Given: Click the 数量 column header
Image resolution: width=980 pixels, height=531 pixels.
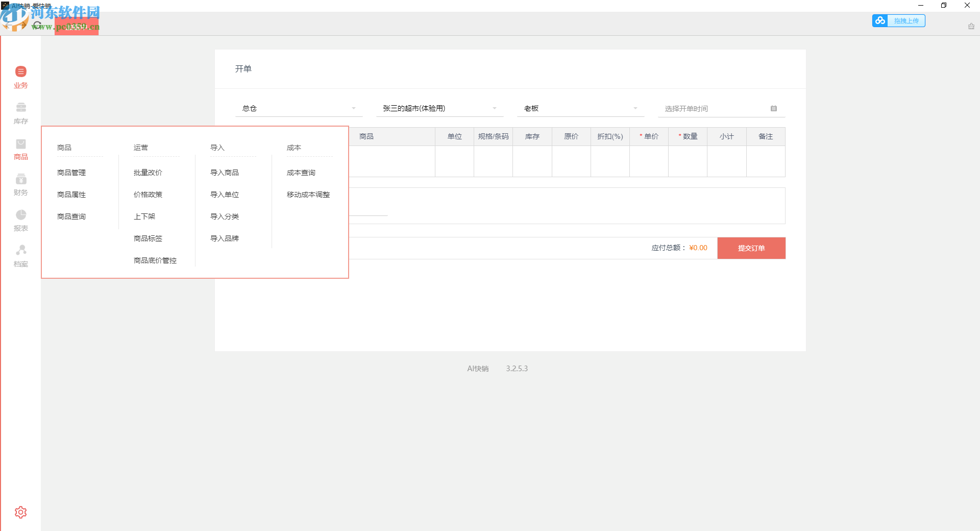Looking at the screenshot, I should click(688, 136).
